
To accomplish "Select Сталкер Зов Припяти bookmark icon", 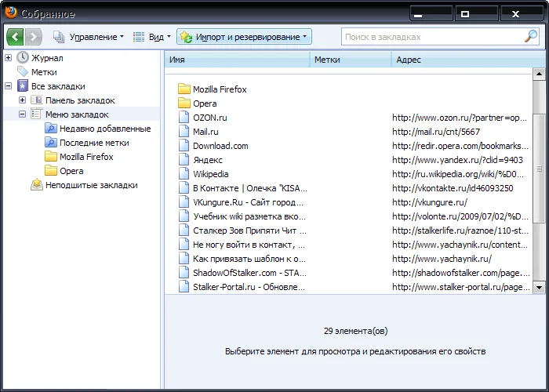I will 184,230.
